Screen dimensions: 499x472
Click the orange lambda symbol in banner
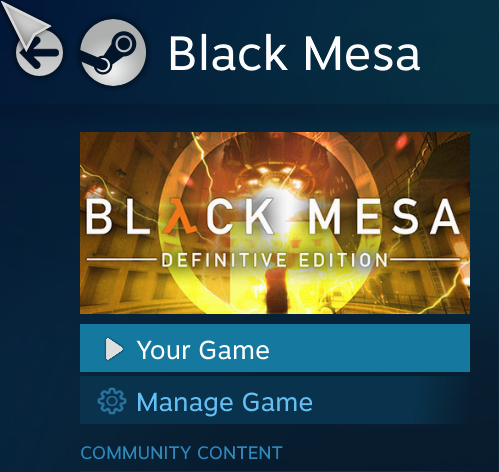pyautogui.click(x=179, y=216)
